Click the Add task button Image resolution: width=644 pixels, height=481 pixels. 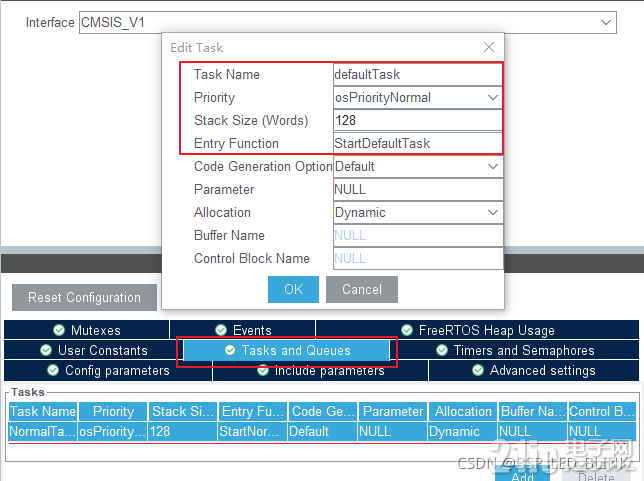pos(522,475)
